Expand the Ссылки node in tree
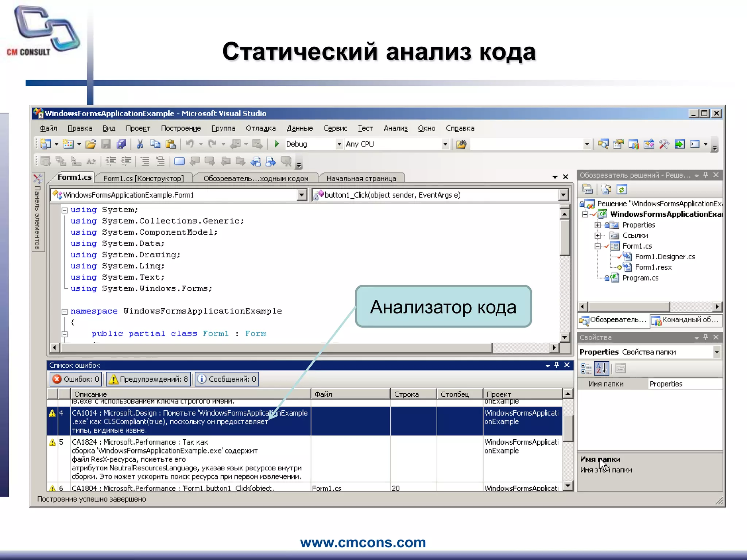Screen dimensions: 747x560 [x=597, y=236]
